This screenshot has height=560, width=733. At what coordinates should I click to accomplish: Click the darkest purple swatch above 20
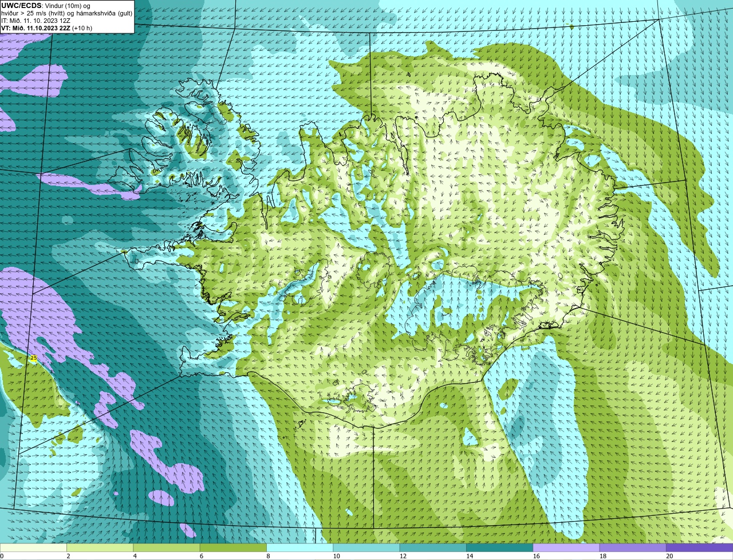pos(700,547)
